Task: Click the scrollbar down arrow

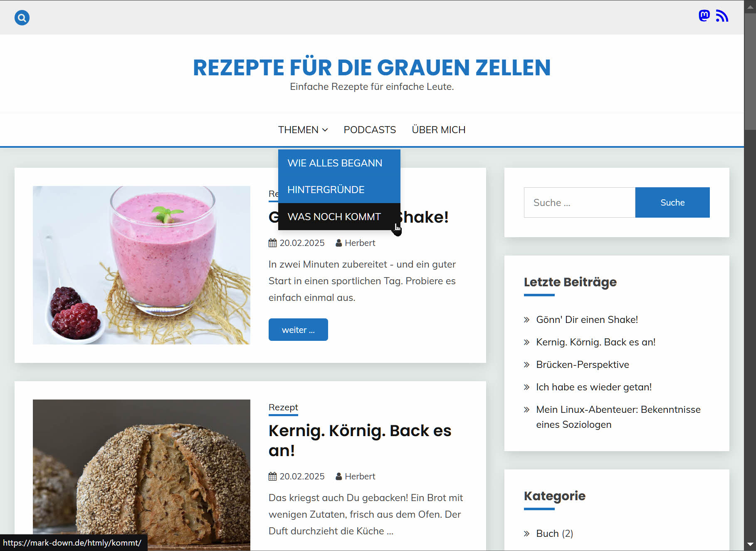Action: tap(750, 544)
